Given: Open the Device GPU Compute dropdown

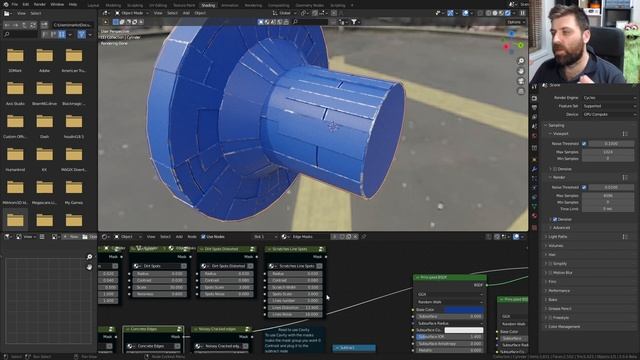Looking at the screenshot, I should pyautogui.click(x=609, y=115).
